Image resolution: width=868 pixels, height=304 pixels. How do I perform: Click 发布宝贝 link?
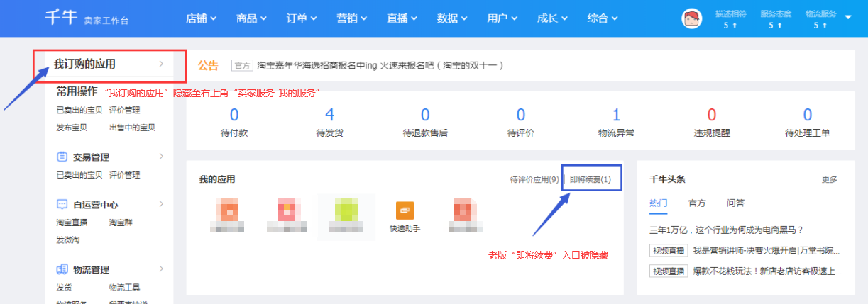pos(72,128)
